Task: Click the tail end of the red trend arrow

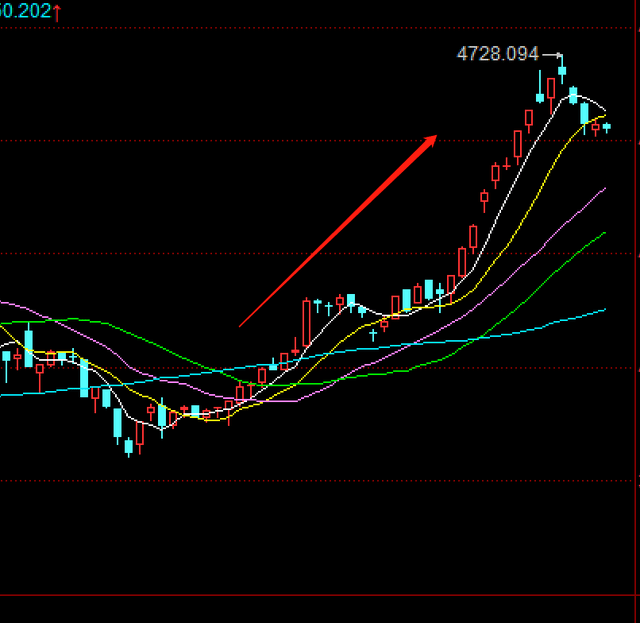Action: [x=242, y=325]
